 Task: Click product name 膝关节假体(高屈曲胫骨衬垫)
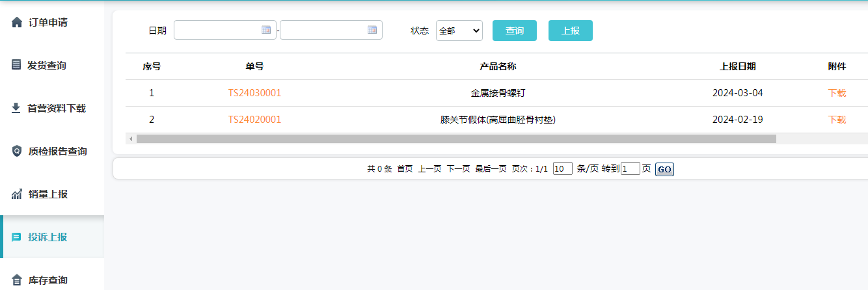(x=498, y=120)
